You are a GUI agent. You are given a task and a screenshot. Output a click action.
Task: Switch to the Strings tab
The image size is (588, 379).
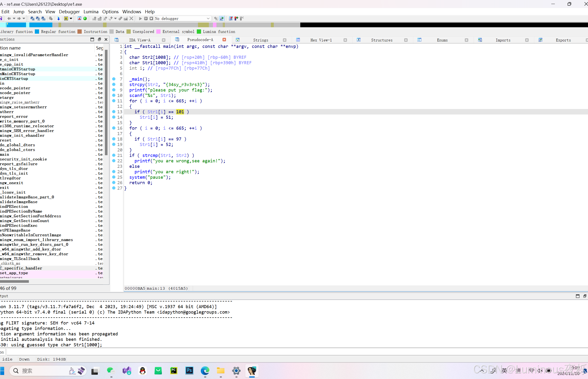pos(260,40)
